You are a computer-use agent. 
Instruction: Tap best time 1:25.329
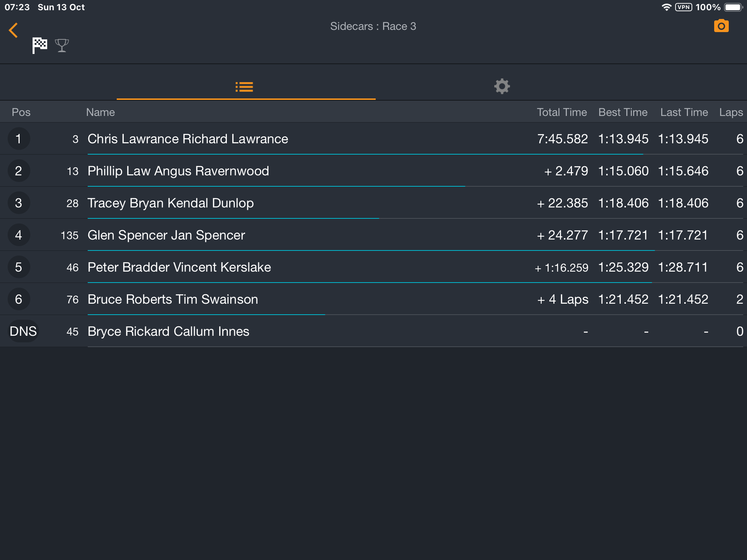pyautogui.click(x=623, y=267)
